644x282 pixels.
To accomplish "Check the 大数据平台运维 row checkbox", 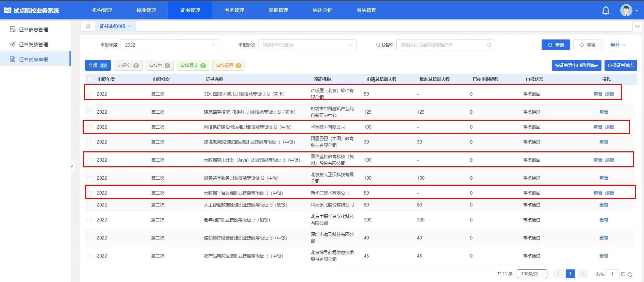I will click(x=89, y=193).
